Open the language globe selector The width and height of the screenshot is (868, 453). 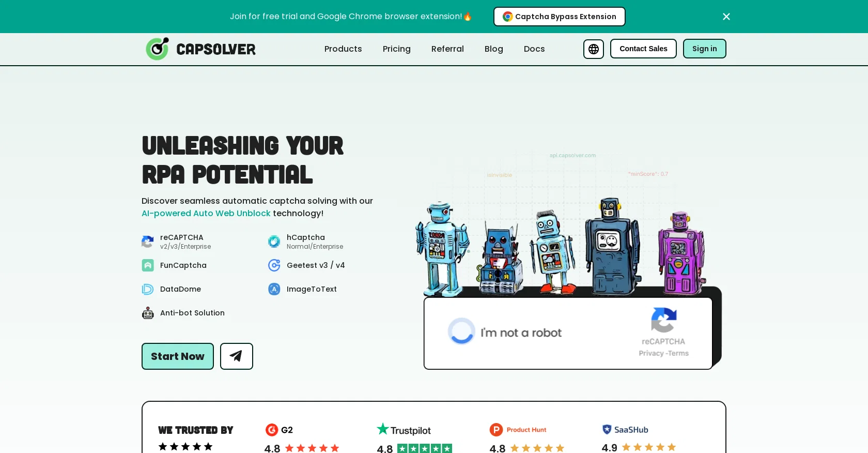tap(594, 49)
